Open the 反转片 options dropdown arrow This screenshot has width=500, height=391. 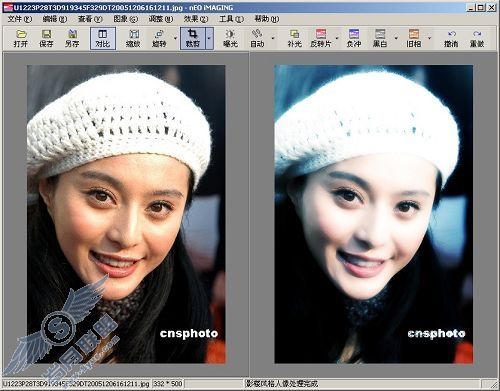337,38
